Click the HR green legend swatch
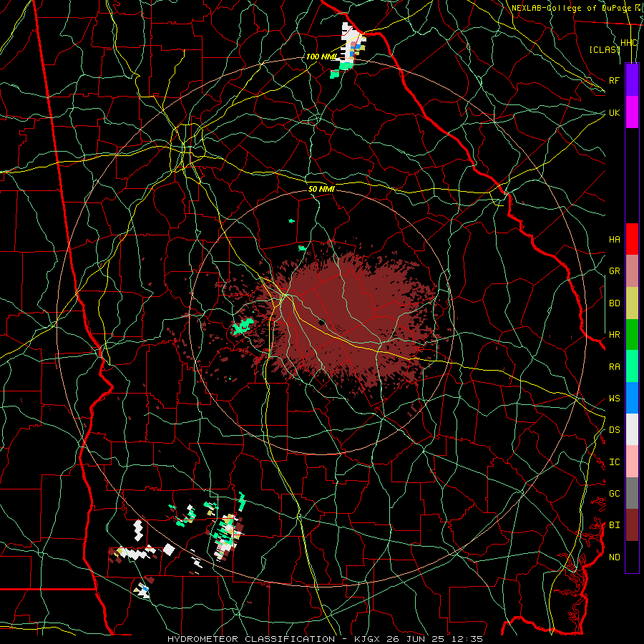The height and width of the screenshot is (644, 644). (632, 335)
